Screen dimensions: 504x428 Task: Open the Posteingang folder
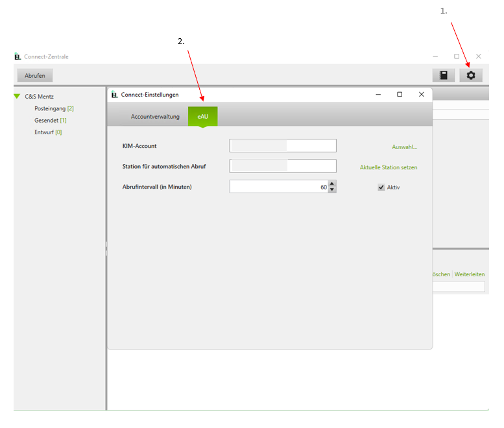tap(50, 108)
